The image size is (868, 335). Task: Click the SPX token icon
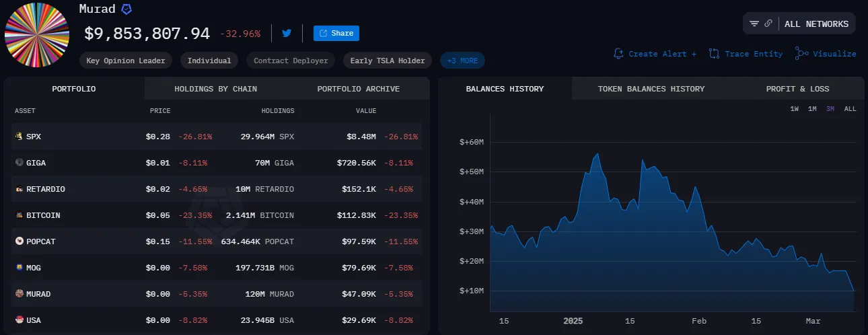click(19, 137)
